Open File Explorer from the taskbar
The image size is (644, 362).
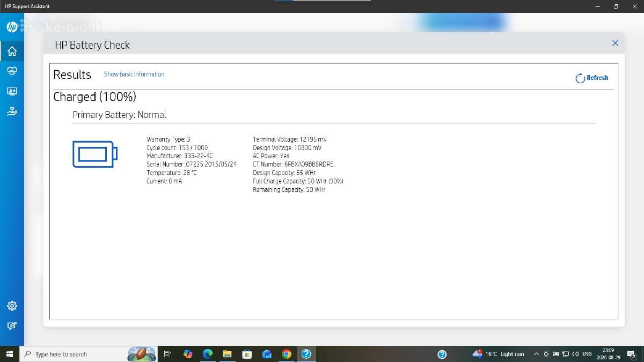click(227, 354)
